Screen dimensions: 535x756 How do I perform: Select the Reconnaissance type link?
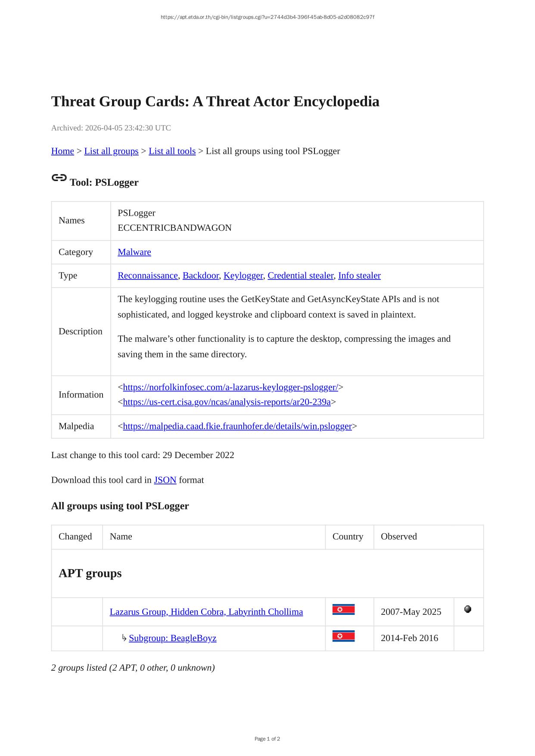[148, 276]
